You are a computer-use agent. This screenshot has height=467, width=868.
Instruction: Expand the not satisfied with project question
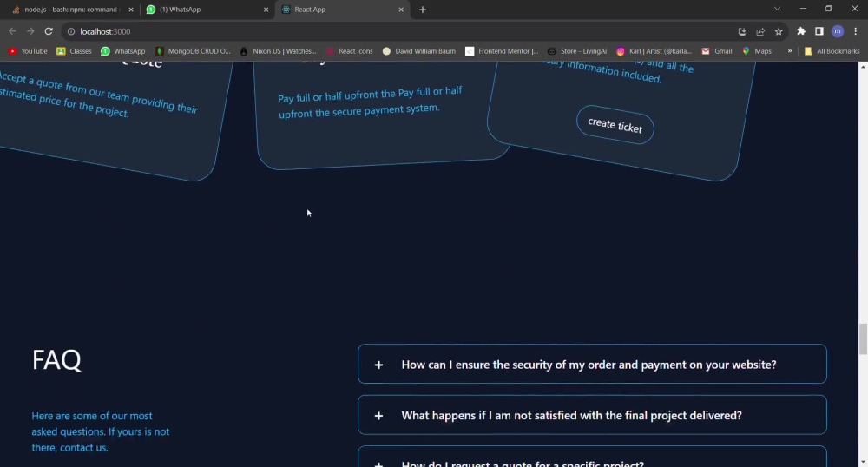tap(592, 415)
